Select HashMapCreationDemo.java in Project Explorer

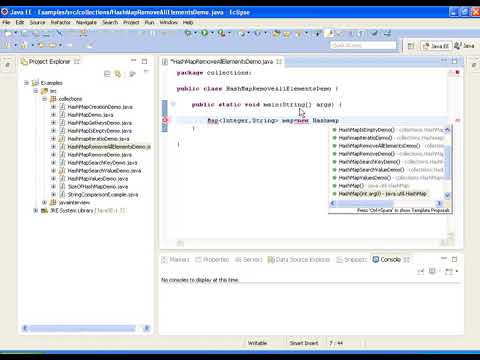100,107
